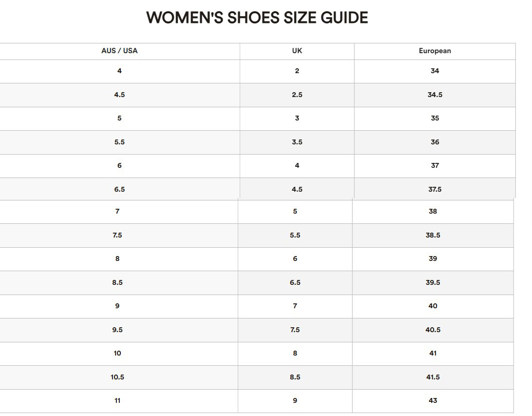Image resolution: width=532 pixels, height=416 pixels.
Task: Select European size 41.5 cell
Action: tap(433, 377)
